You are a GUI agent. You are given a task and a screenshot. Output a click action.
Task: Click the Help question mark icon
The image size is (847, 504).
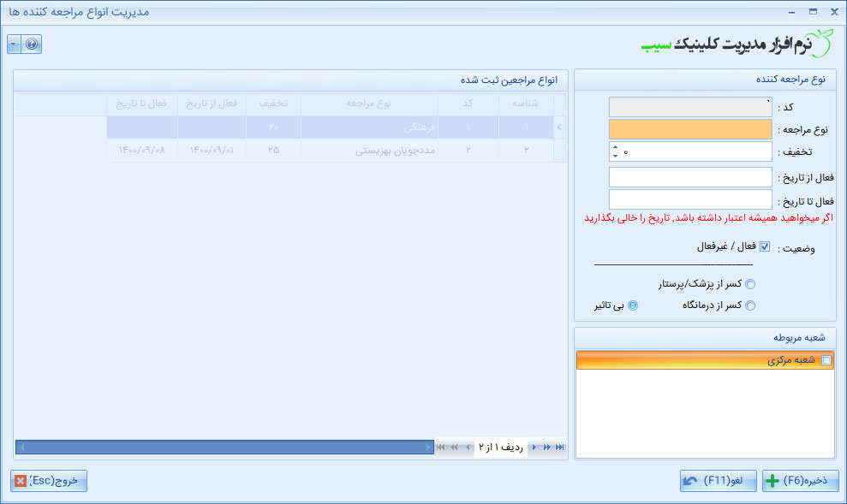coord(32,44)
